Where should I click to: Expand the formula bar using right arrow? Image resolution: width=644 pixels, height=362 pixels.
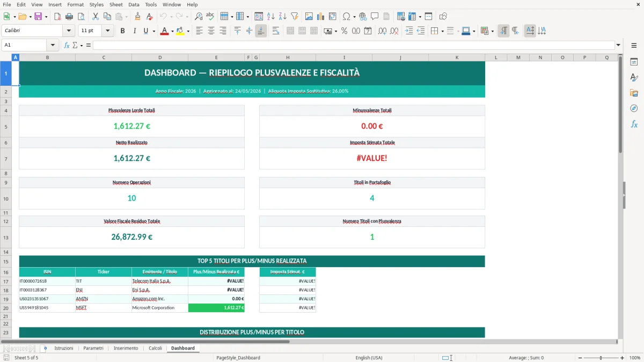tap(619, 45)
